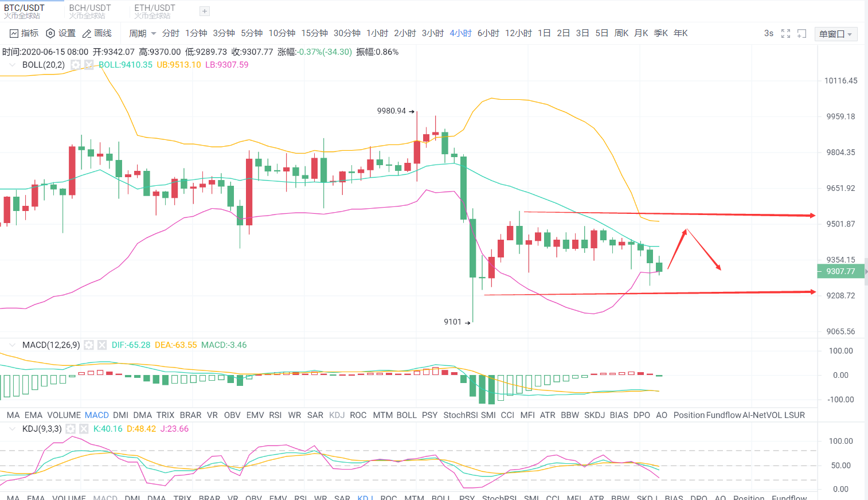Add a new trading pair tab
Screen dimensions: 868x500
[205, 11]
